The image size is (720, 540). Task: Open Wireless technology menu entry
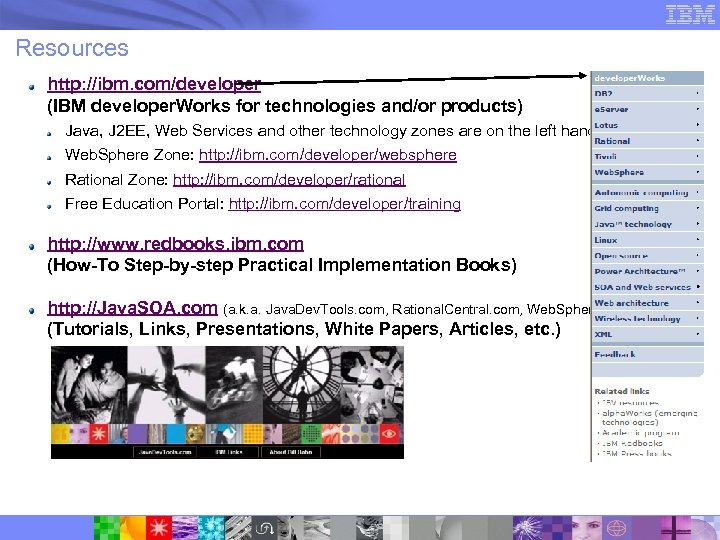pos(647,318)
